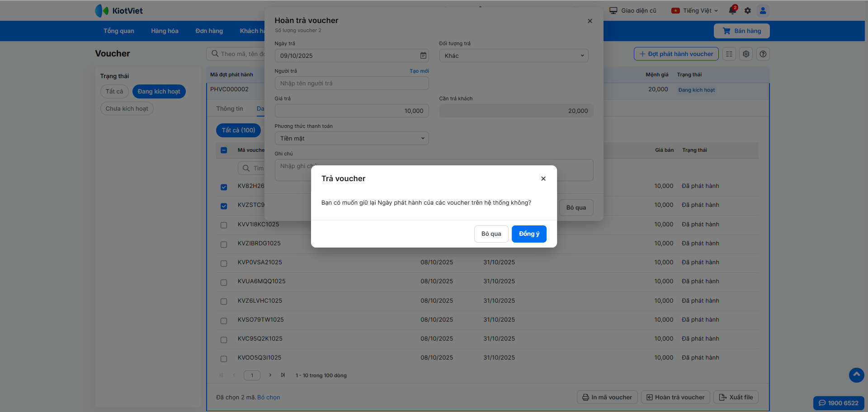Click Đợt phát hành voucher button

tap(676, 54)
